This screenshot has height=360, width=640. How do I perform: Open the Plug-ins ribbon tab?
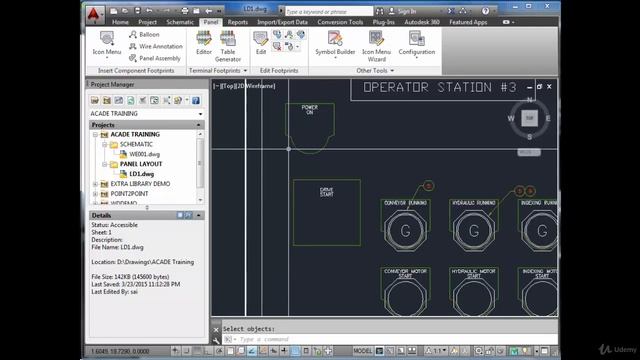(x=383, y=22)
